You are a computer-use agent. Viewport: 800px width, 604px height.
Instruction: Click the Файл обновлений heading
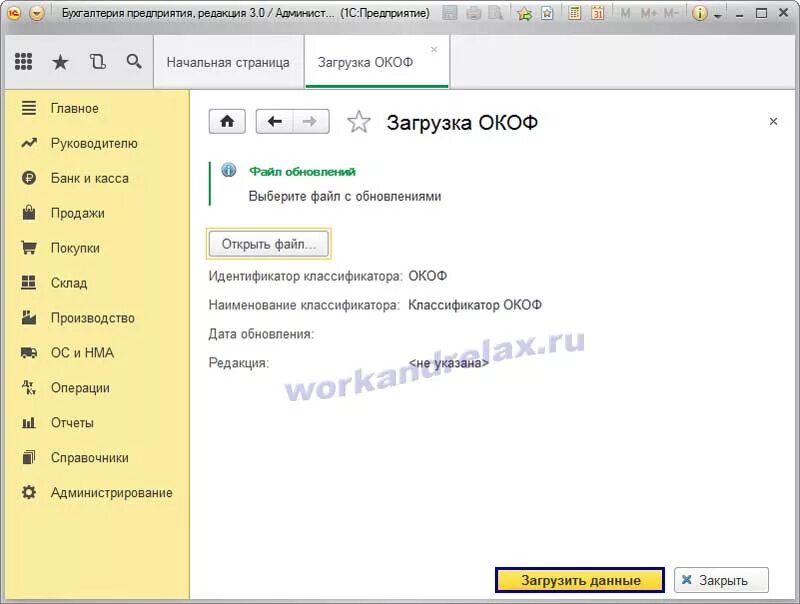pyautogui.click(x=302, y=172)
